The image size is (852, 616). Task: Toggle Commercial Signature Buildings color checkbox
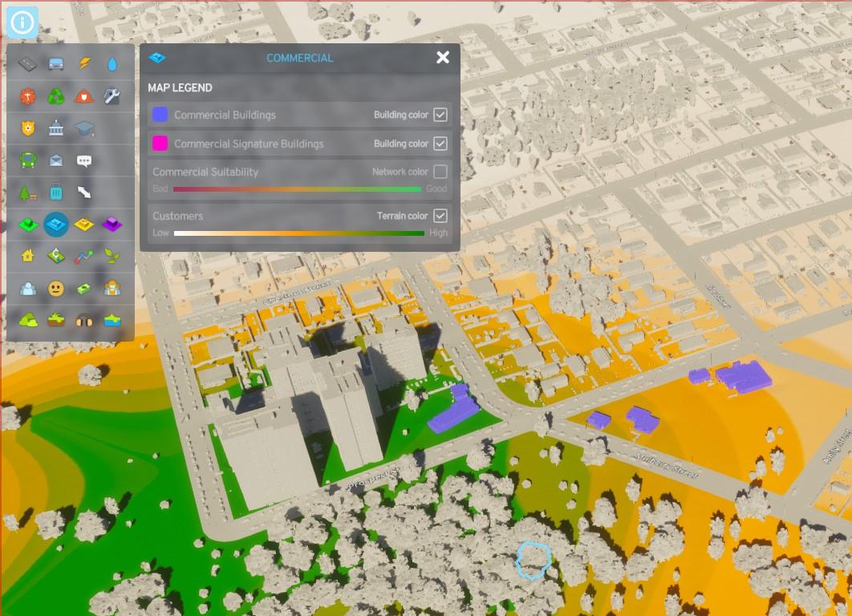(440, 144)
